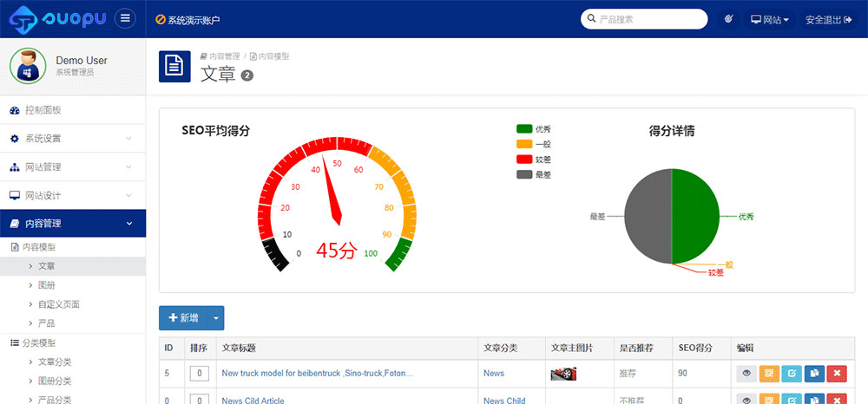Open the 网站 dropdown in top bar
This screenshot has width=868, height=404.
(x=769, y=19)
